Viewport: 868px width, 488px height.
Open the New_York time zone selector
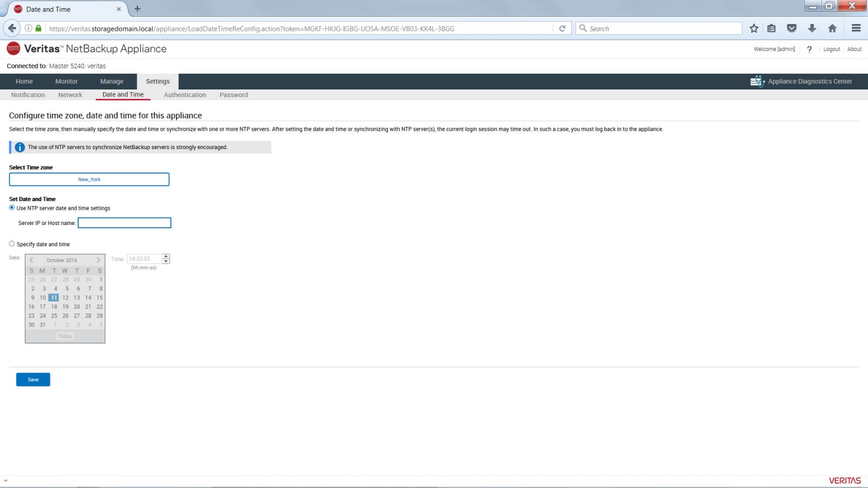click(x=89, y=179)
